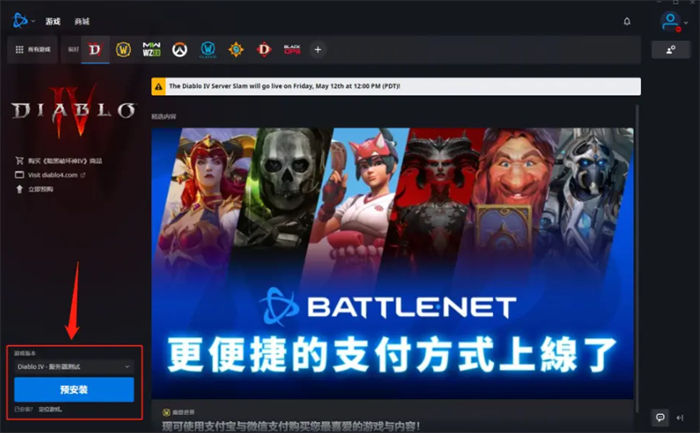Open the Battle.net payment methods banner
This screenshot has height=433, width=700.
(x=392, y=263)
